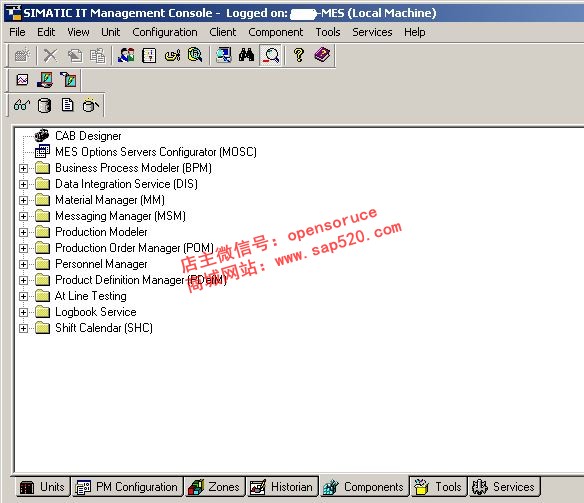
Task: Click the page with exclamation icon
Action: [x=149, y=55]
